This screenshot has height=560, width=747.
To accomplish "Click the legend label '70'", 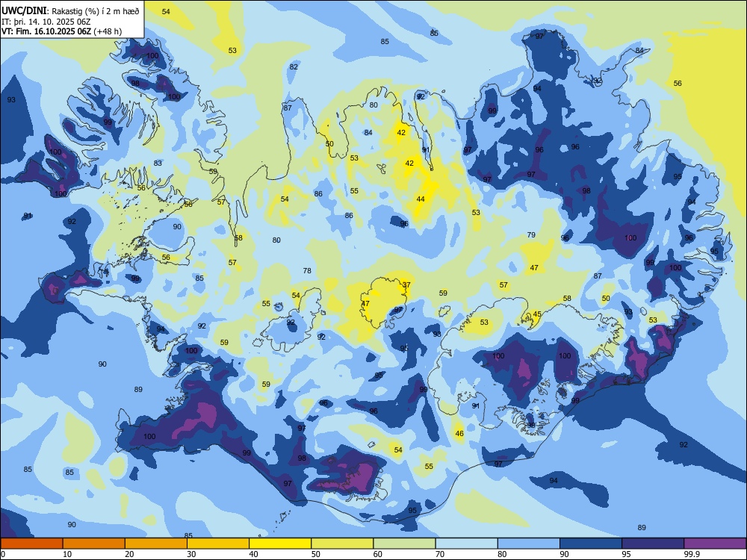I will (440, 554).
